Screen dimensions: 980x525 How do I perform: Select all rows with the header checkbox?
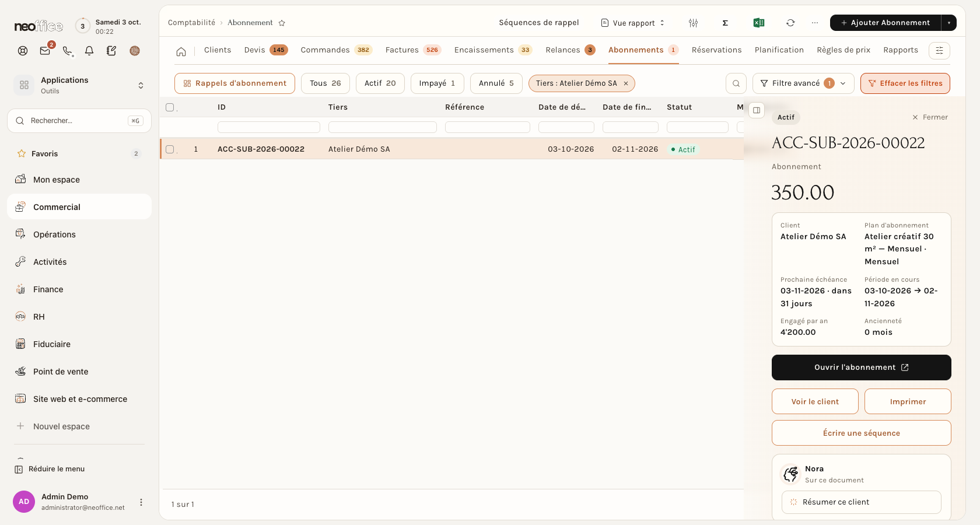[x=170, y=107]
